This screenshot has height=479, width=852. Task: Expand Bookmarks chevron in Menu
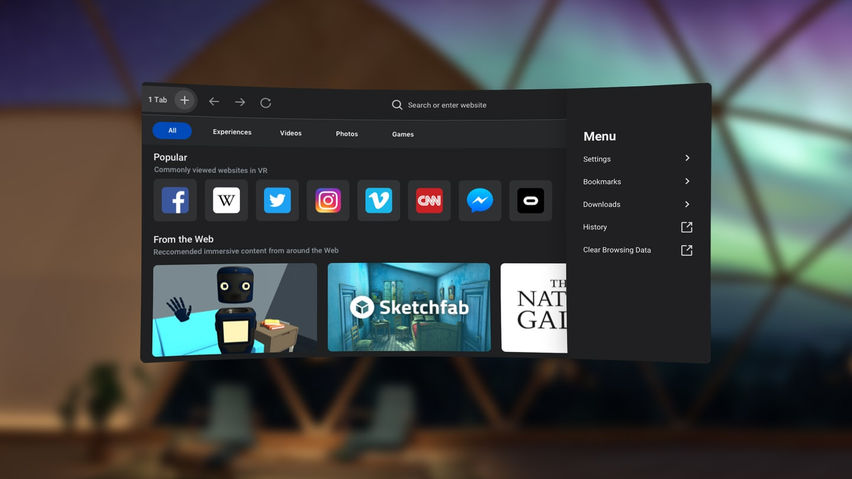coord(687,181)
